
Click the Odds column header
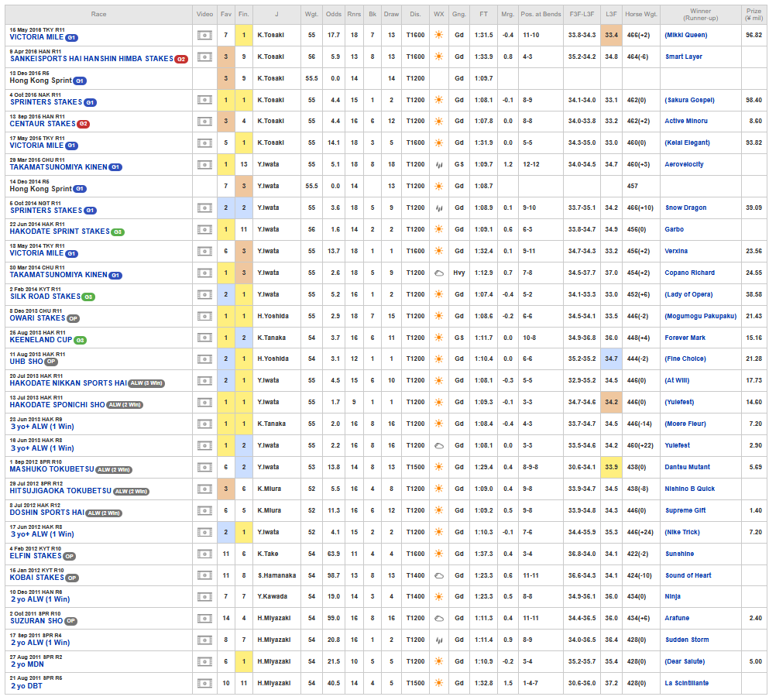point(334,14)
